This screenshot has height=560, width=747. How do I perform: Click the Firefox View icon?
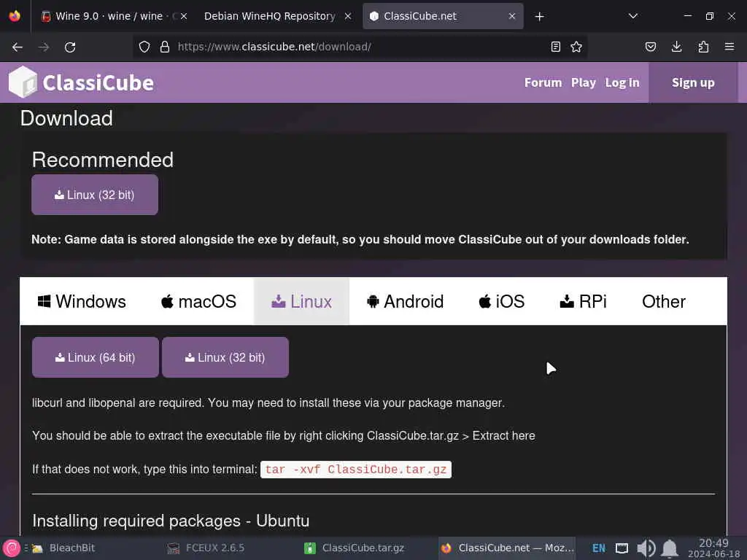pyautogui.click(x=15, y=16)
